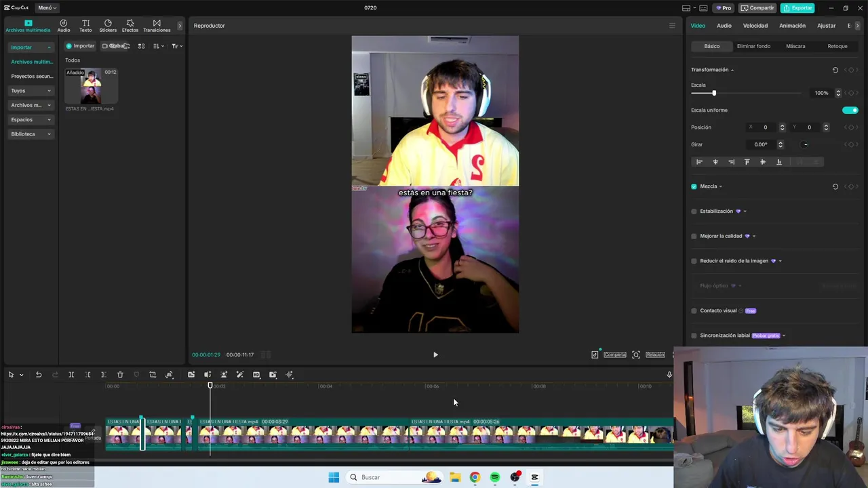Align clip to bottom edge icon
The width and height of the screenshot is (868, 488).
tap(778, 162)
